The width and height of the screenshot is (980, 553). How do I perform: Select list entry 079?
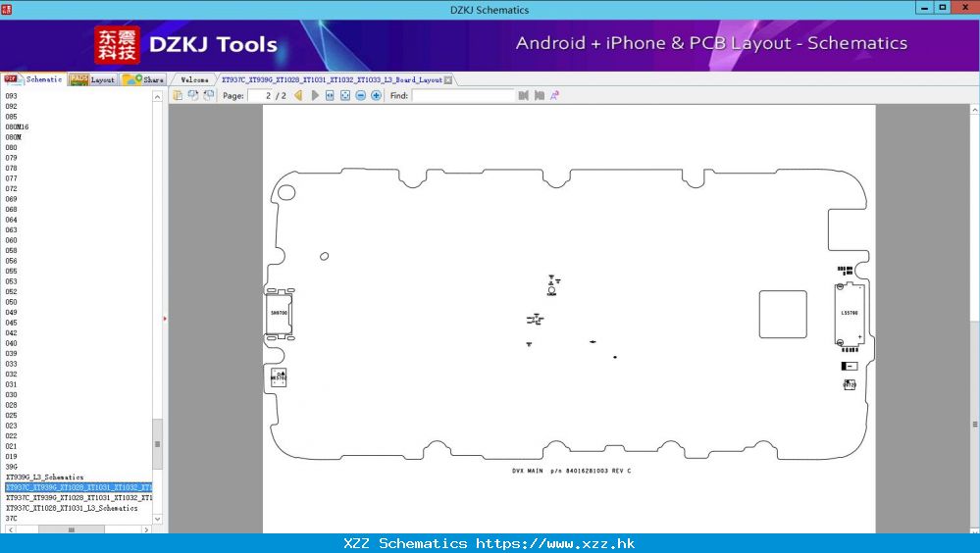pyautogui.click(x=11, y=158)
